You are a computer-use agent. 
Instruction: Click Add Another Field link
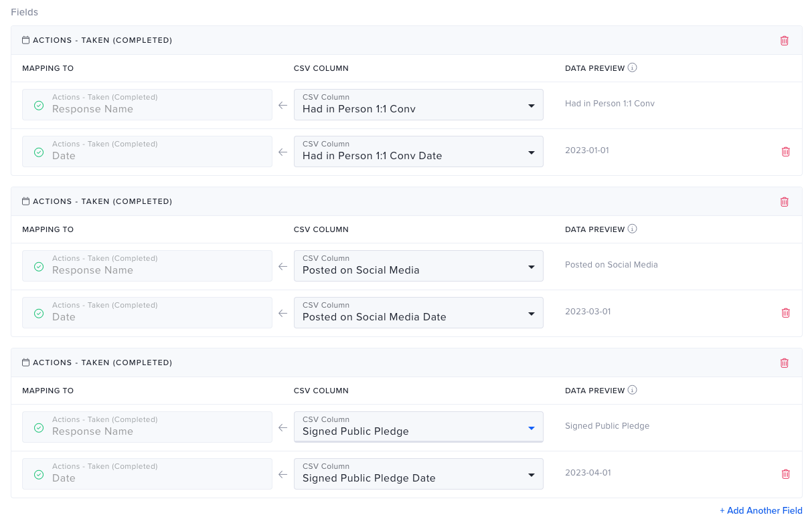click(760, 510)
